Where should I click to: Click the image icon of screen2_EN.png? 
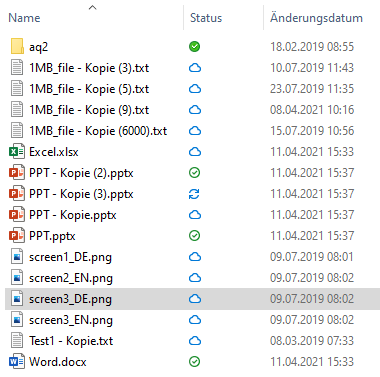point(17,278)
